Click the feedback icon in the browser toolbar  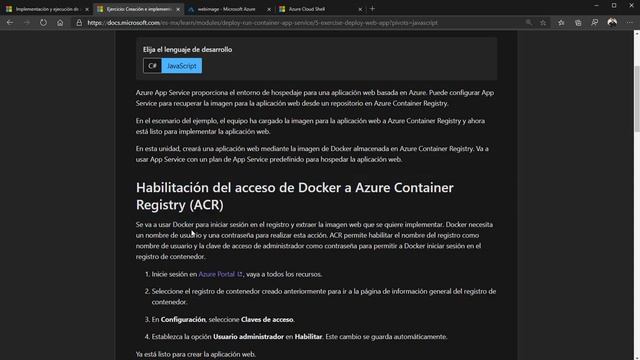[595, 23]
